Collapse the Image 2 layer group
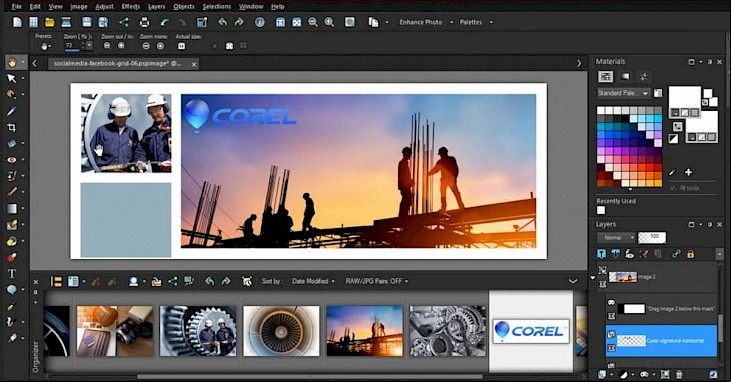This screenshot has height=382, width=731. [593, 278]
